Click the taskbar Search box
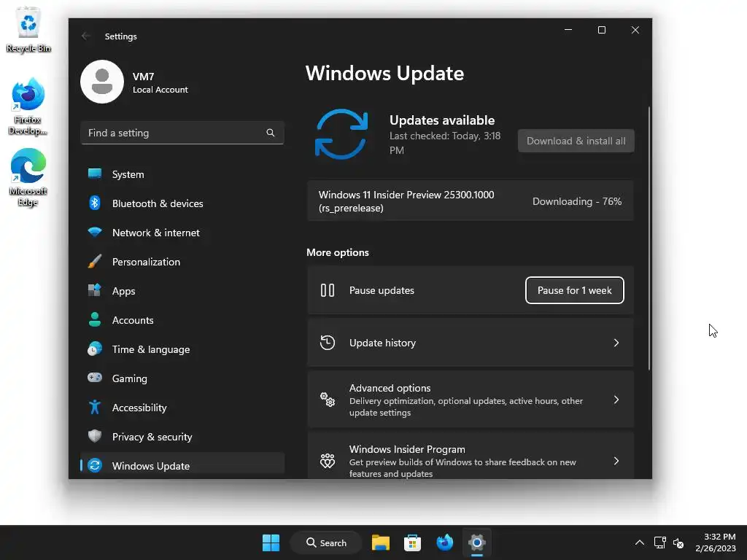The width and height of the screenshot is (747, 560). click(x=326, y=542)
